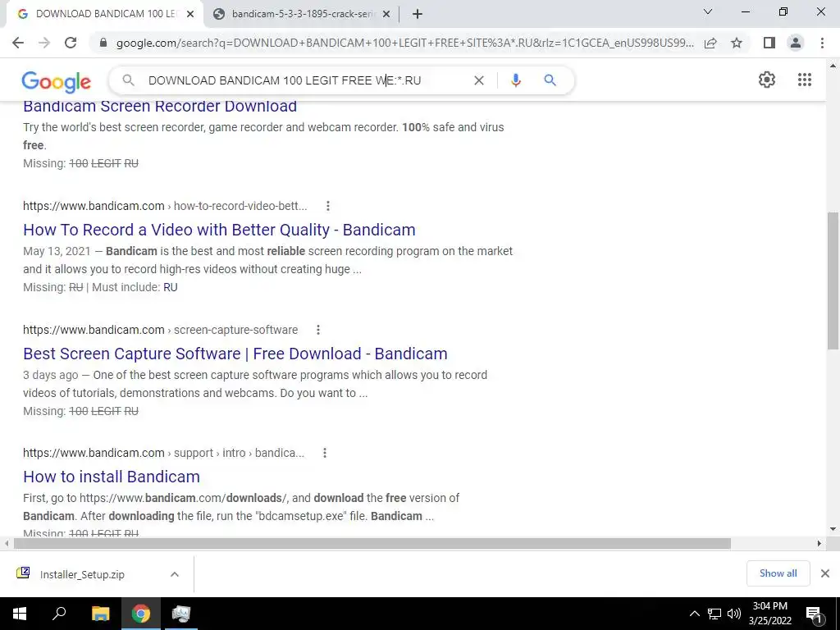The image size is (840, 630).
Task: Reload the current page
Action: point(71,43)
